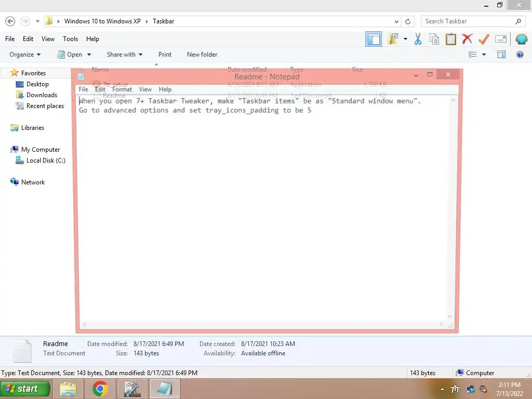Select Local Disk (C:) in navigation pane
Image resolution: width=532 pixels, height=399 pixels.
tap(46, 161)
